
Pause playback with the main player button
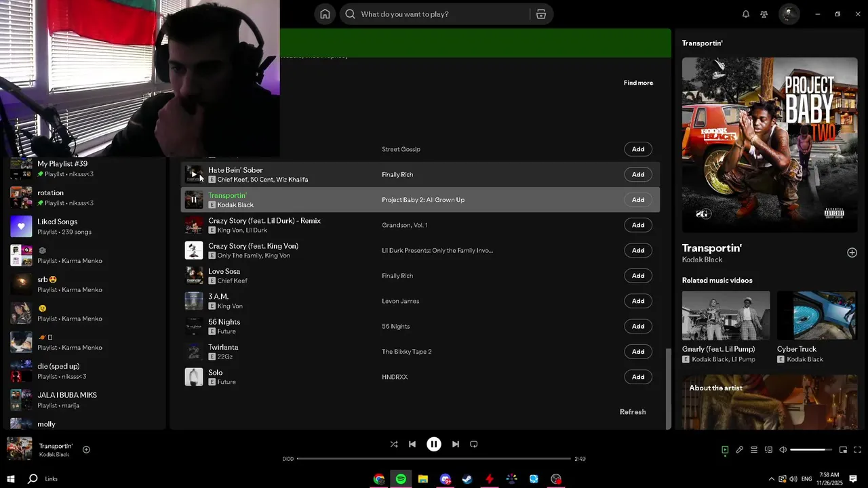[x=434, y=445]
